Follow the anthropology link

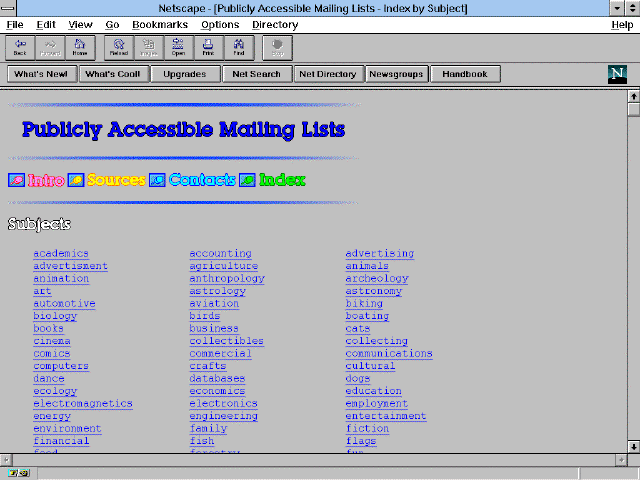(227, 278)
